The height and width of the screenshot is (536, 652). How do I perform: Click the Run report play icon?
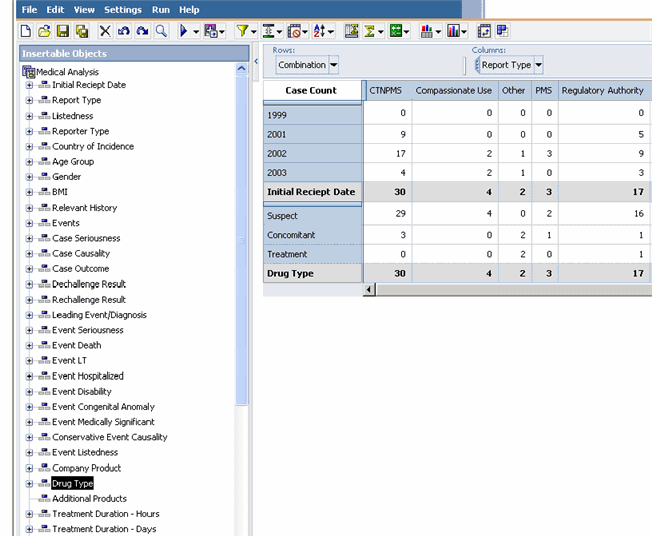point(183,31)
